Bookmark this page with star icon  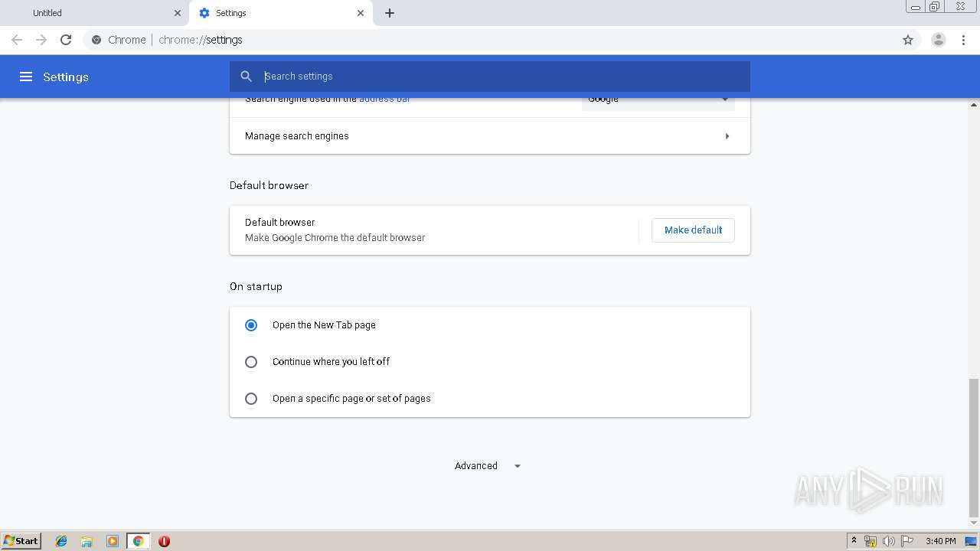[x=908, y=40]
